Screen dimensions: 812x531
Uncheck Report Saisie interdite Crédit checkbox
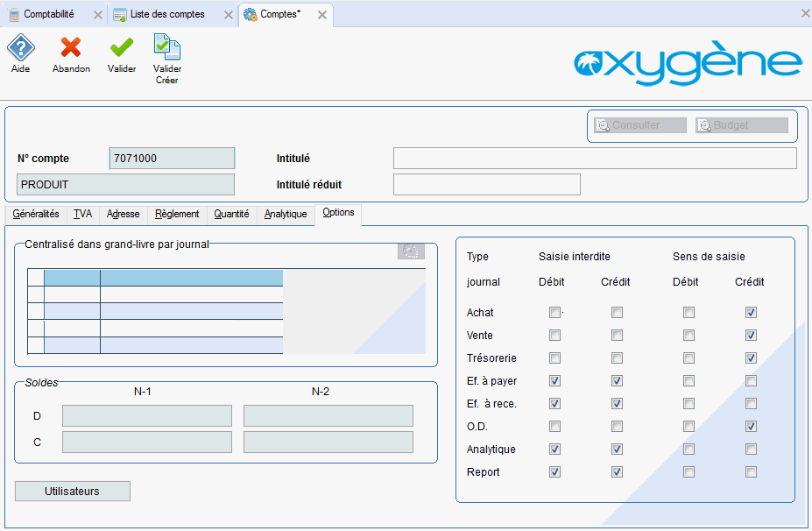coord(618,472)
